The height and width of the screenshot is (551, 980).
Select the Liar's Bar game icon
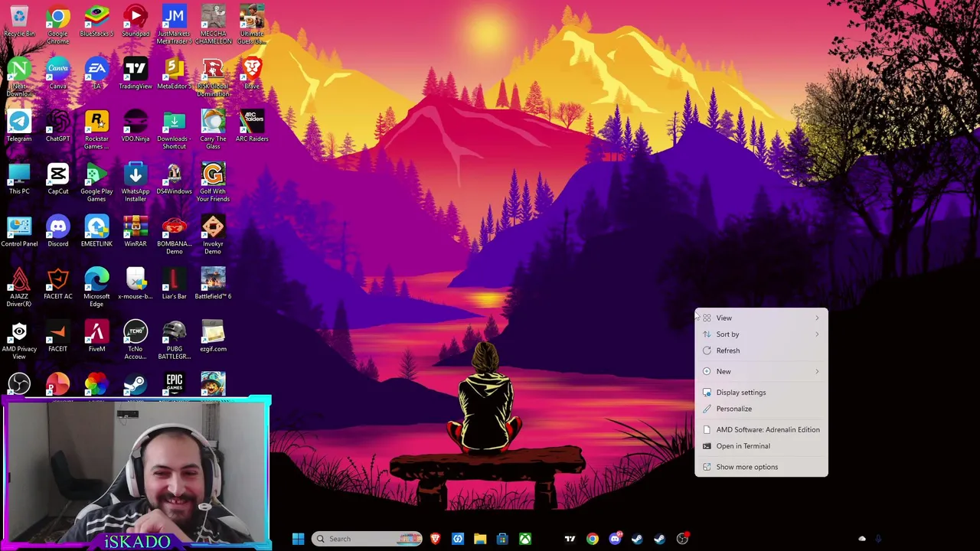(x=174, y=285)
